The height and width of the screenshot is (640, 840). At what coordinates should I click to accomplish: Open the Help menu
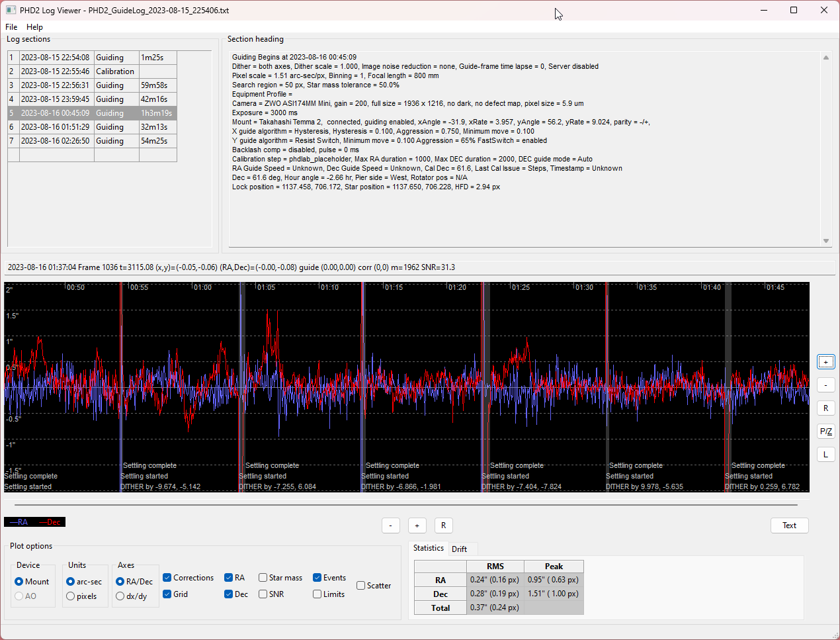34,27
